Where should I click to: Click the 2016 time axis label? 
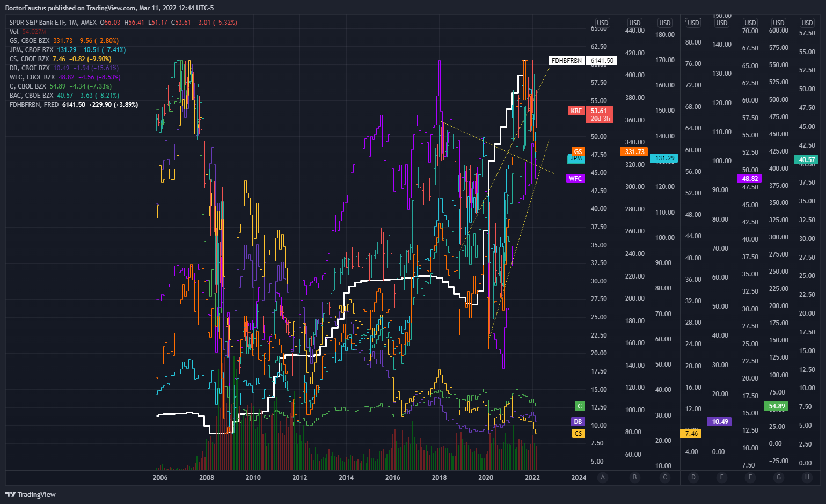pyautogui.click(x=393, y=478)
